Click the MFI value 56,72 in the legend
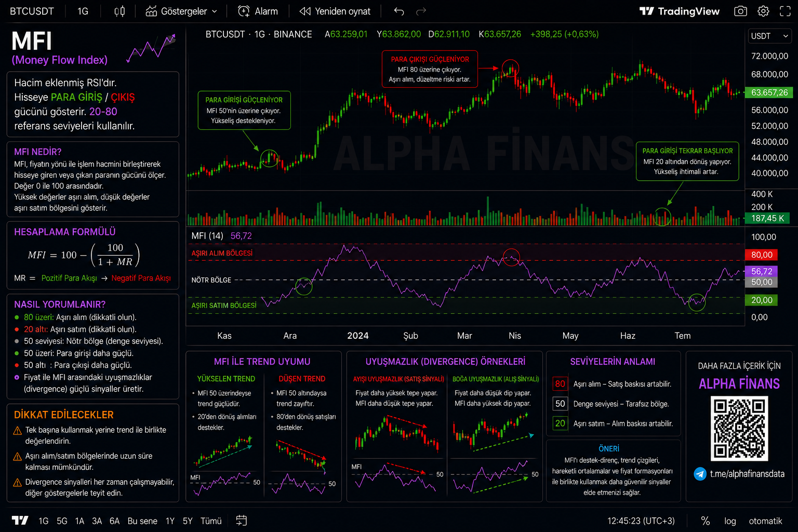 (x=241, y=236)
